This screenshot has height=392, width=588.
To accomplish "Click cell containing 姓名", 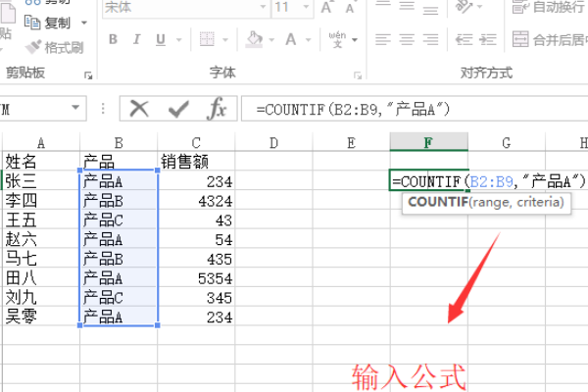I will click(x=41, y=162).
